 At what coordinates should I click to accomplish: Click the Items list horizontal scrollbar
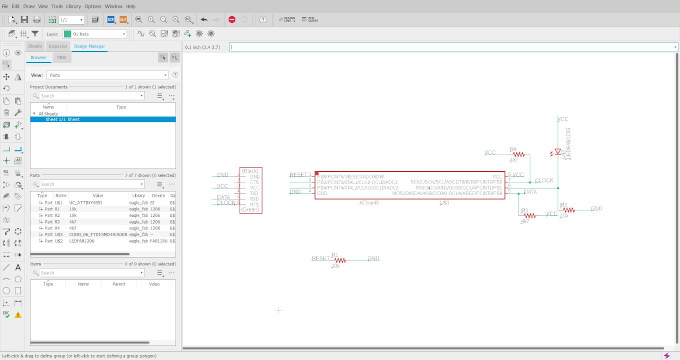click(x=90, y=343)
